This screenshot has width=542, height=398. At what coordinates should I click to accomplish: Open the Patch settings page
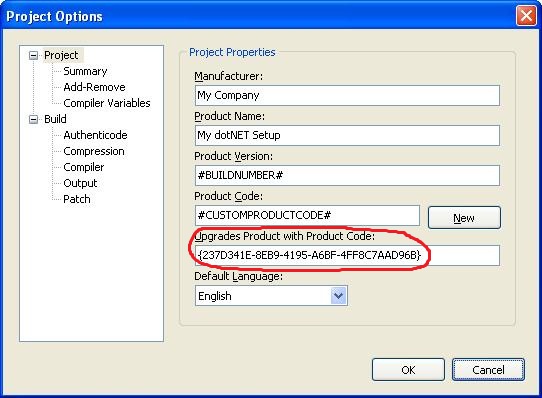(x=77, y=199)
